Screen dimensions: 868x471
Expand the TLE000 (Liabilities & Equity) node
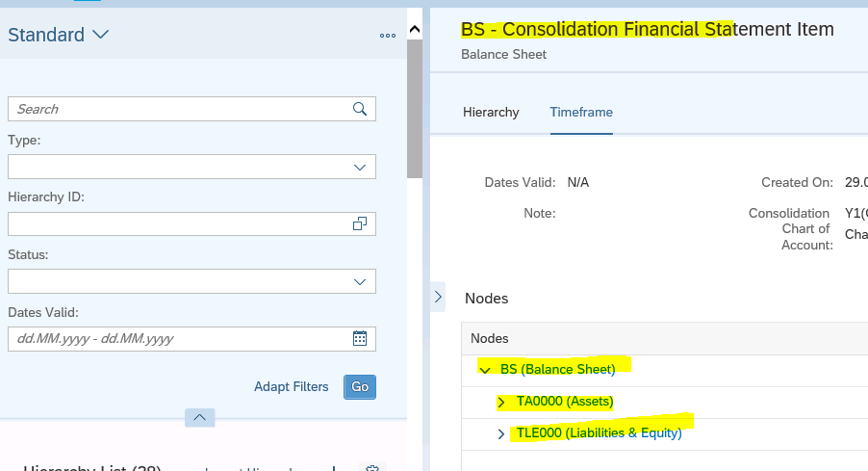(x=501, y=433)
